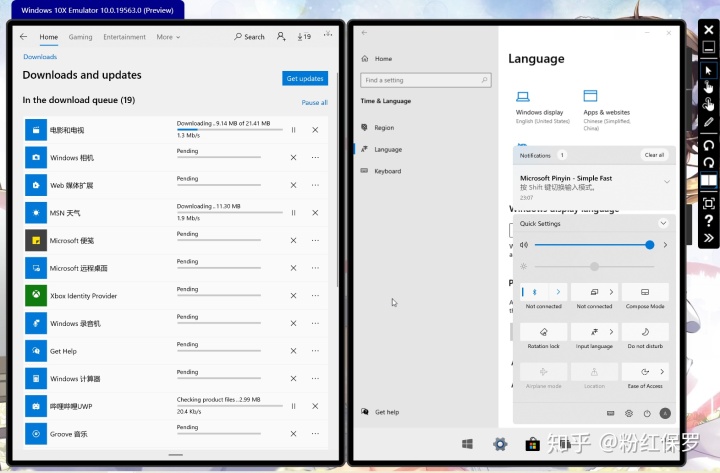Open Input language quick setting options

click(611, 332)
